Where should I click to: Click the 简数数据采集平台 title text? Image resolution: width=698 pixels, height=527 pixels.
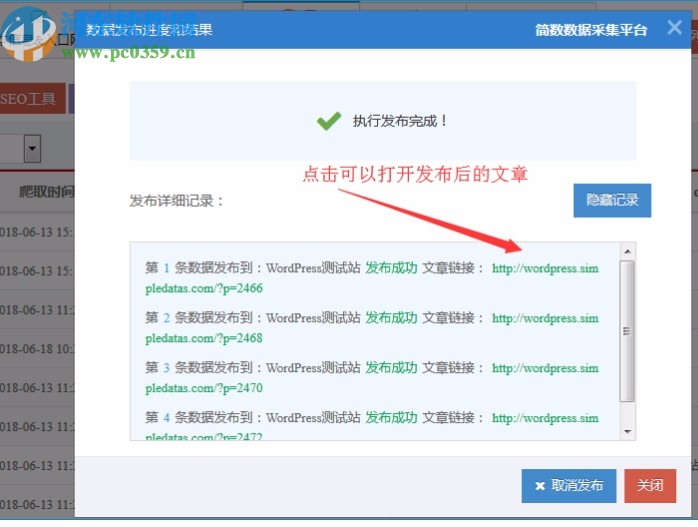click(591, 30)
